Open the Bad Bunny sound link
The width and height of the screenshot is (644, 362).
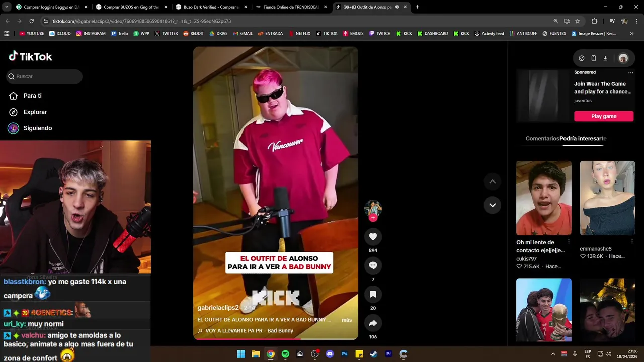(x=246, y=330)
